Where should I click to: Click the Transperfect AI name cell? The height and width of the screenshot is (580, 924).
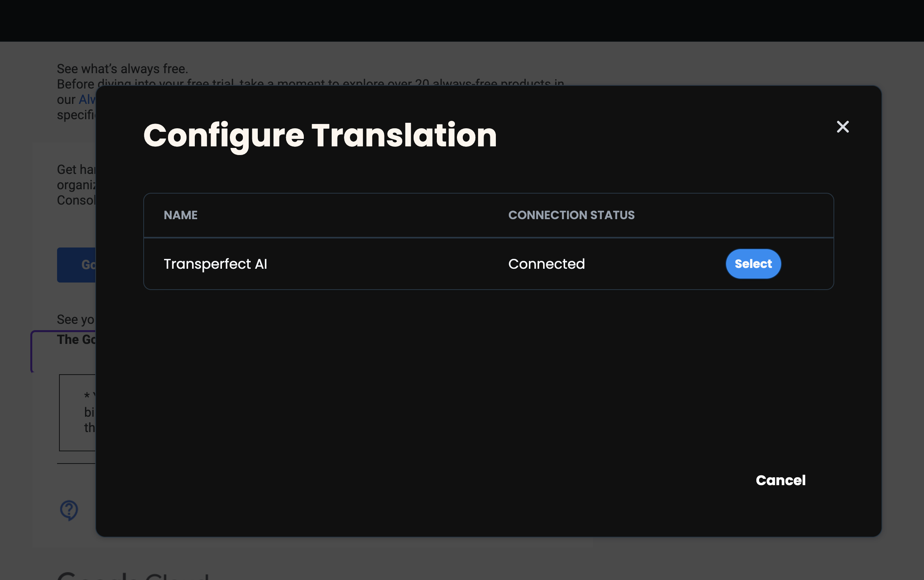pyautogui.click(x=215, y=264)
